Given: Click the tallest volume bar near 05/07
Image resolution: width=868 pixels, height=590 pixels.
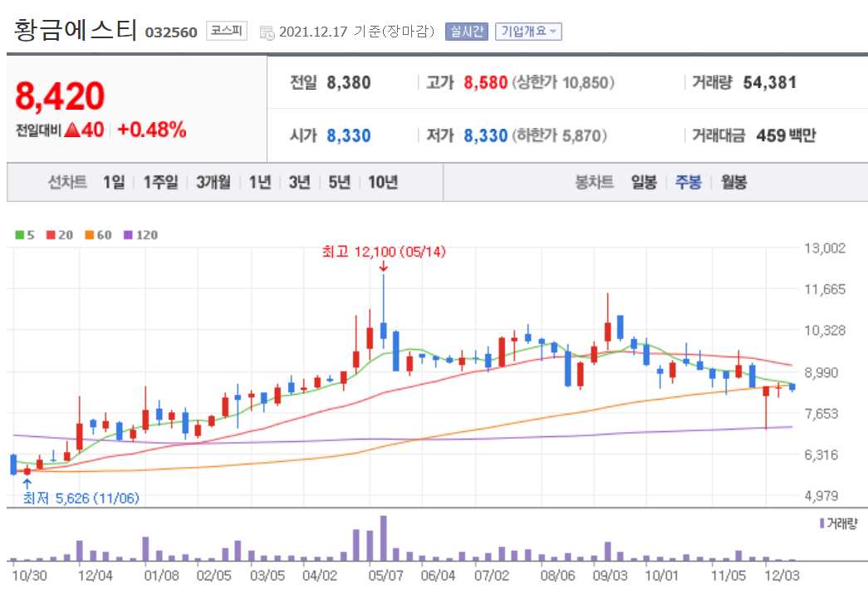Looking at the screenshot, I should [x=382, y=540].
